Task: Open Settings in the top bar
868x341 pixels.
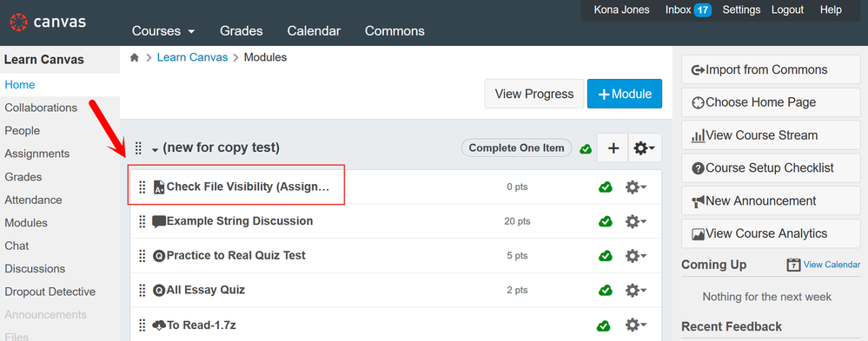Action: pos(741,10)
